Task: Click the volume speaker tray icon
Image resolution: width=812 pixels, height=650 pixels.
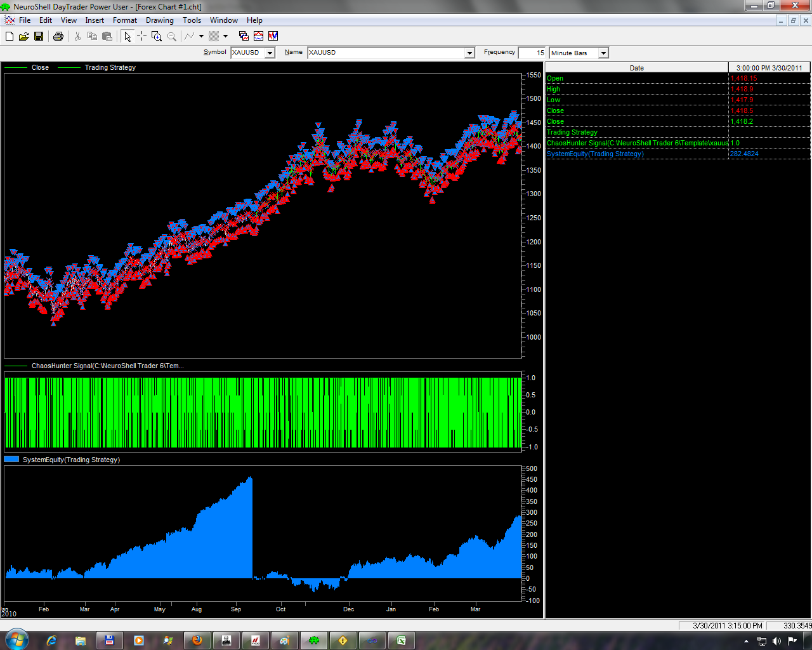Action: 776,641
